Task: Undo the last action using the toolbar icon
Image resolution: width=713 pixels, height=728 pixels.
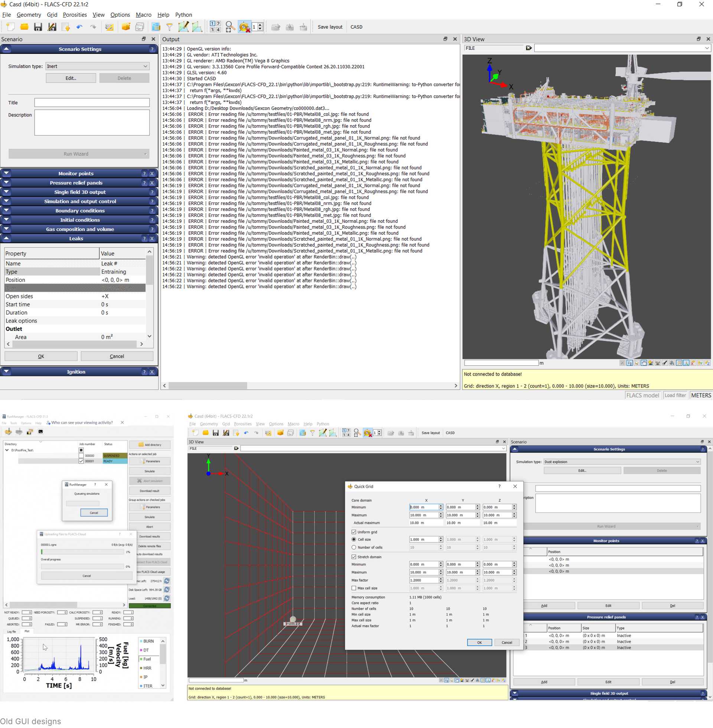Action: coord(79,27)
